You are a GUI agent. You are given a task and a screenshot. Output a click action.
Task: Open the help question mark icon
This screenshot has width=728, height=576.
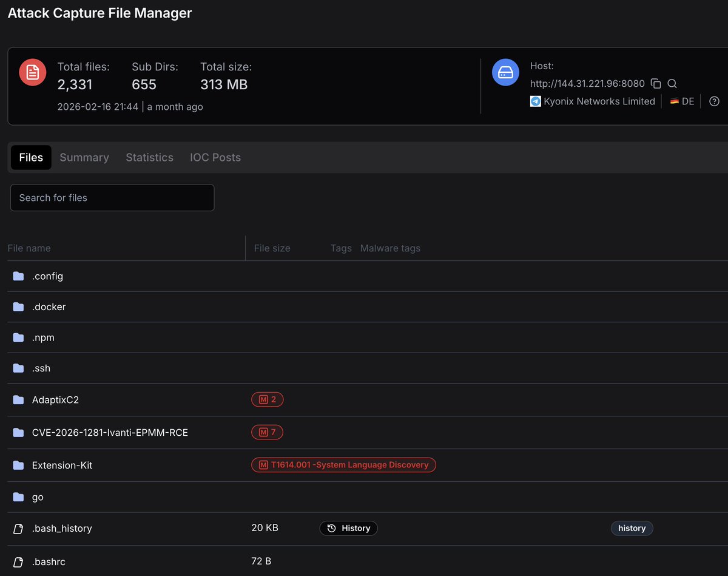point(715,101)
